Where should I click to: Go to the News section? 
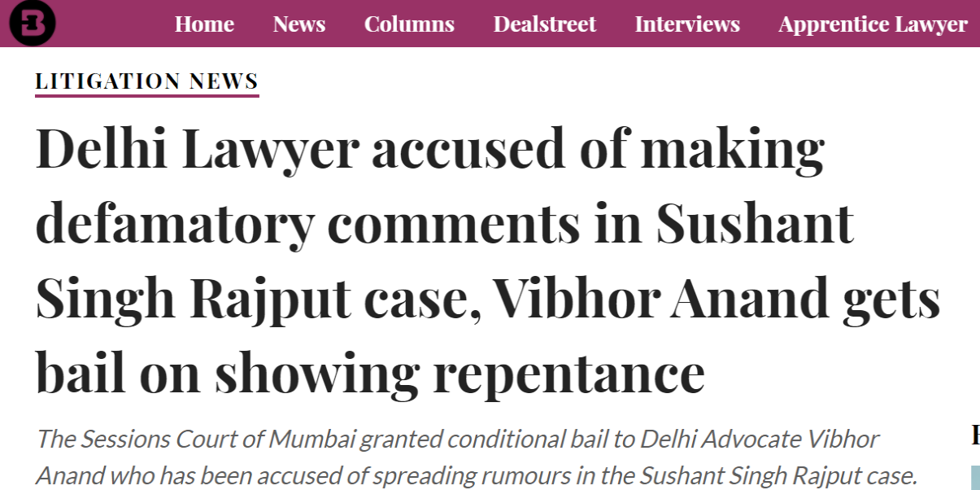[299, 24]
